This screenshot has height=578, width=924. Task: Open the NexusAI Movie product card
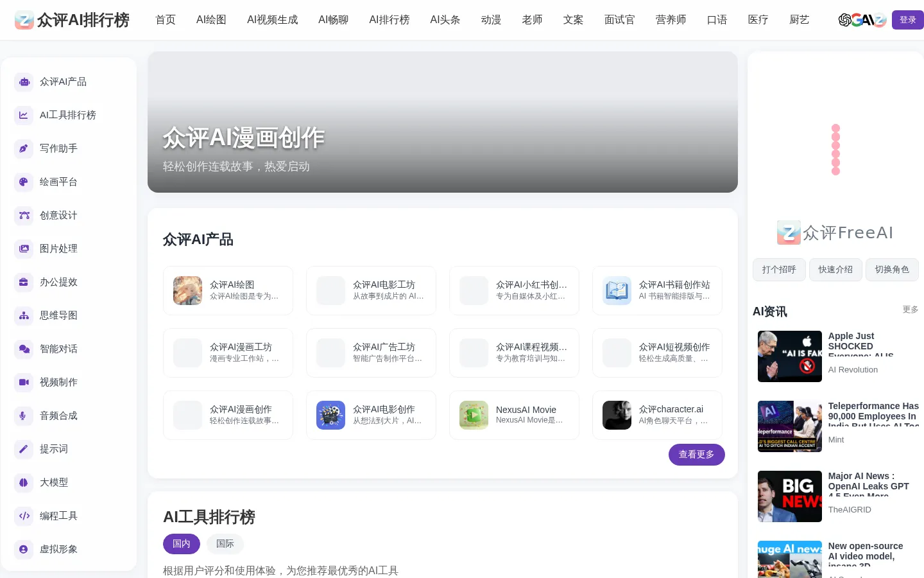(515, 416)
